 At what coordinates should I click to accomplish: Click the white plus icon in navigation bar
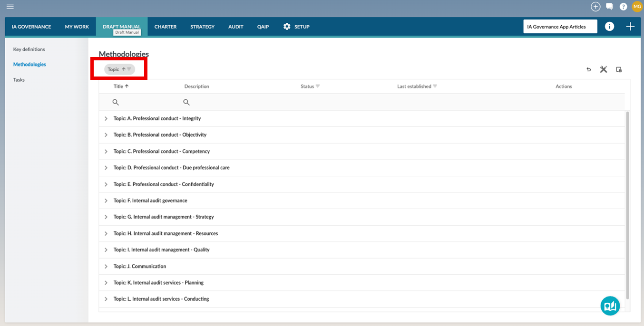point(630,27)
